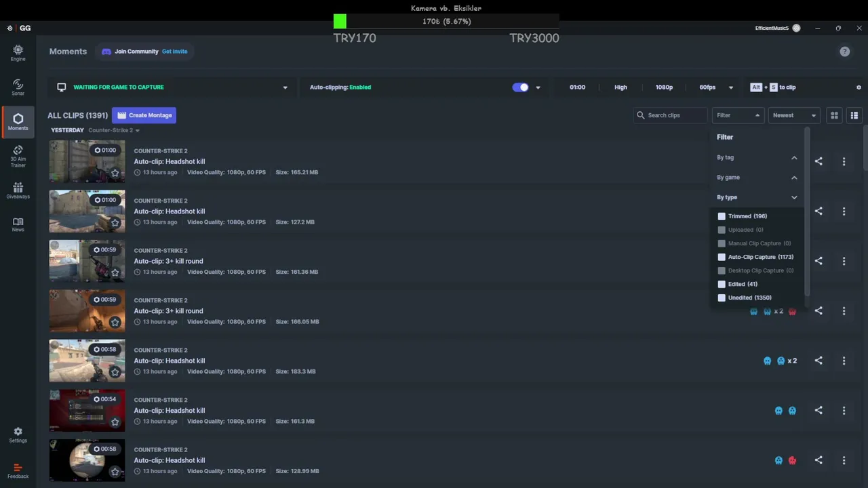Switch to list view layout

pos(854,115)
